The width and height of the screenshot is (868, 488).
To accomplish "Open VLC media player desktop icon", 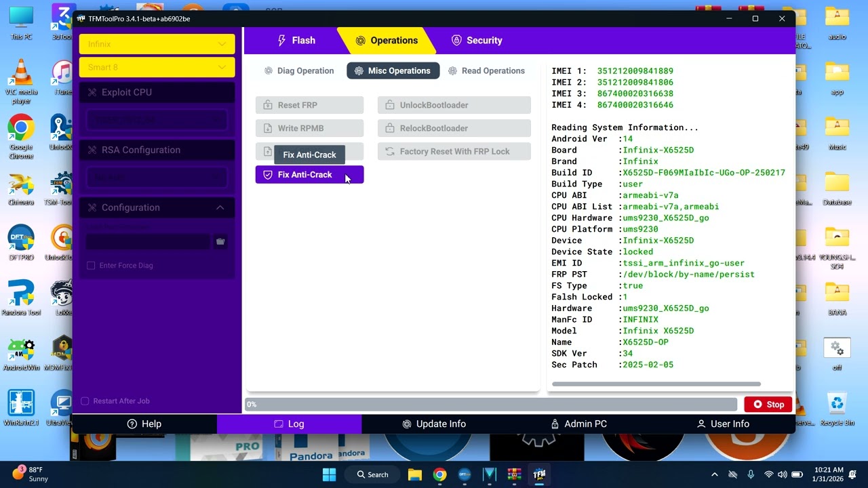I will point(21,81).
